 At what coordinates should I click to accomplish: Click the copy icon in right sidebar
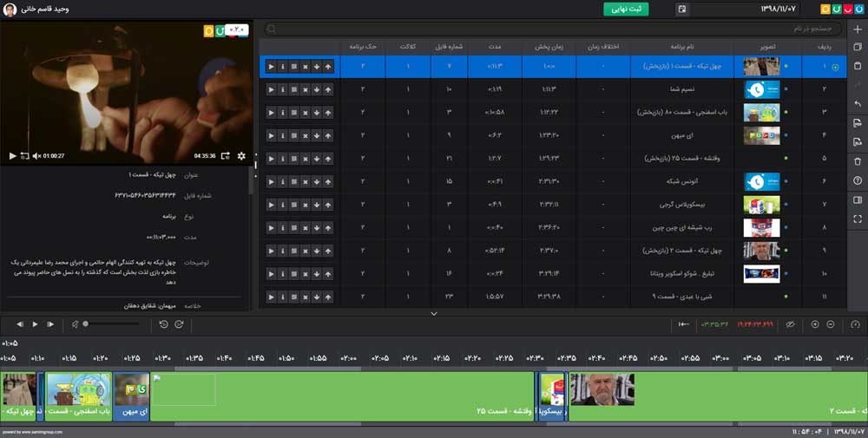coord(858,47)
